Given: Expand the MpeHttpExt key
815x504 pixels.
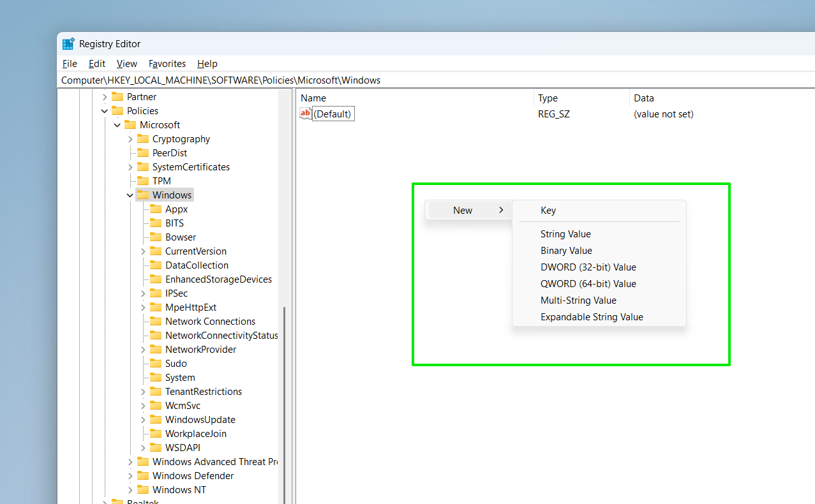Looking at the screenshot, I should click(x=143, y=308).
